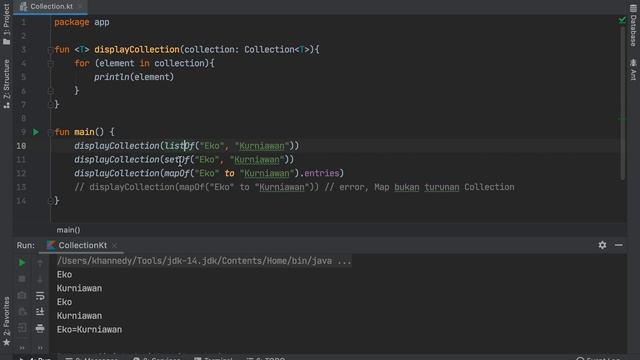Viewport: 640px width, 360px height.
Task: Click 'println(element)' in the code
Action: [x=134, y=77]
